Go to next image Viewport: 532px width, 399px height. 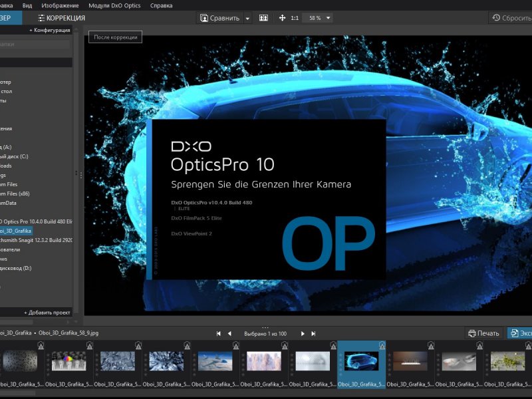point(303,334)
